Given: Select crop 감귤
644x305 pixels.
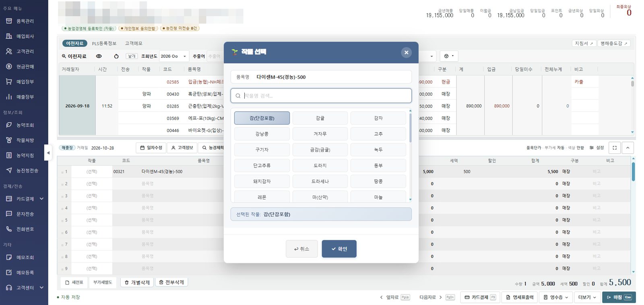Looking at the screenshot, I should [320, 118].
